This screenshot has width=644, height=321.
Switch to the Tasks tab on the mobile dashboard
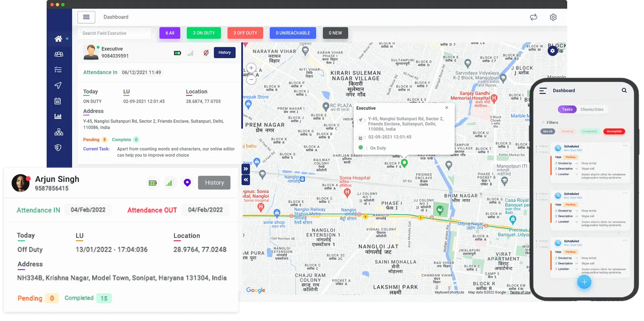coord(567,109)
